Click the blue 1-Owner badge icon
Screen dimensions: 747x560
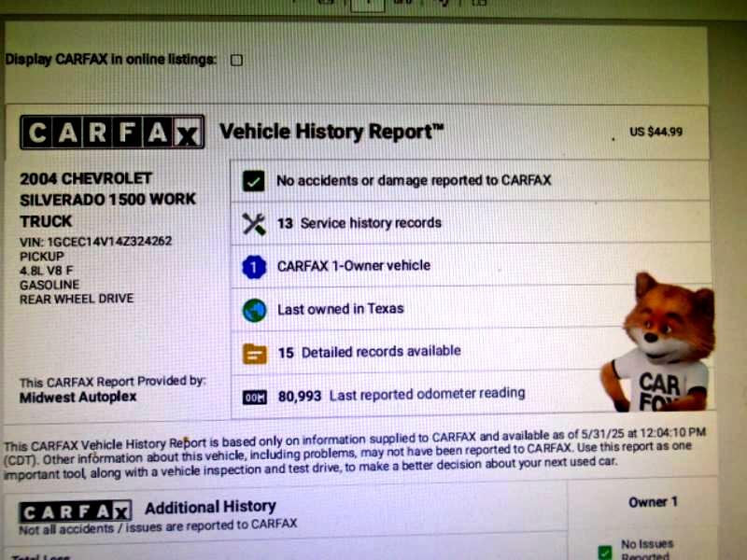click(x=254, y=267)
